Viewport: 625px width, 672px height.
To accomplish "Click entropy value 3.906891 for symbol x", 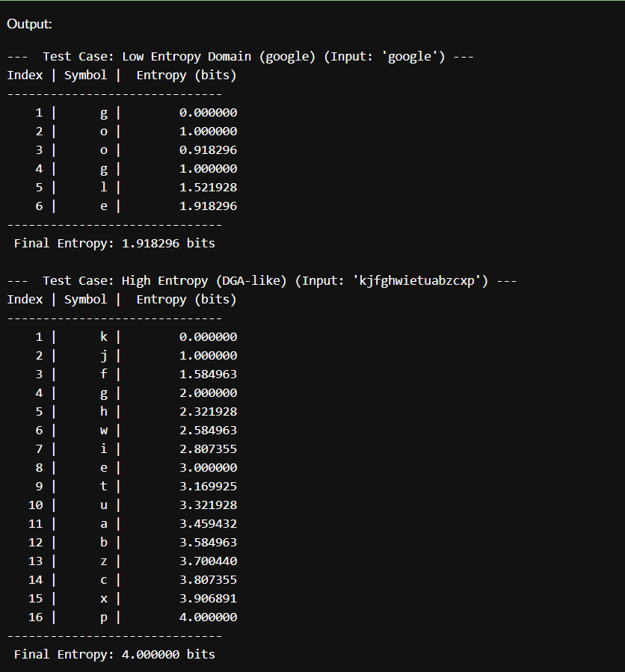I will coord(208,598).
